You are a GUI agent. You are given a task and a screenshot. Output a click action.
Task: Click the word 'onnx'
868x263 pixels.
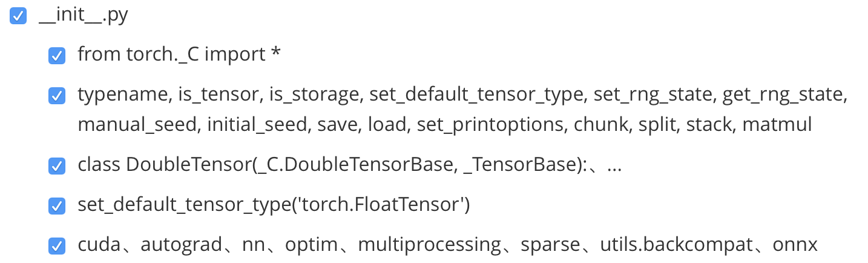pyautogui.click(x=795, y=245)
